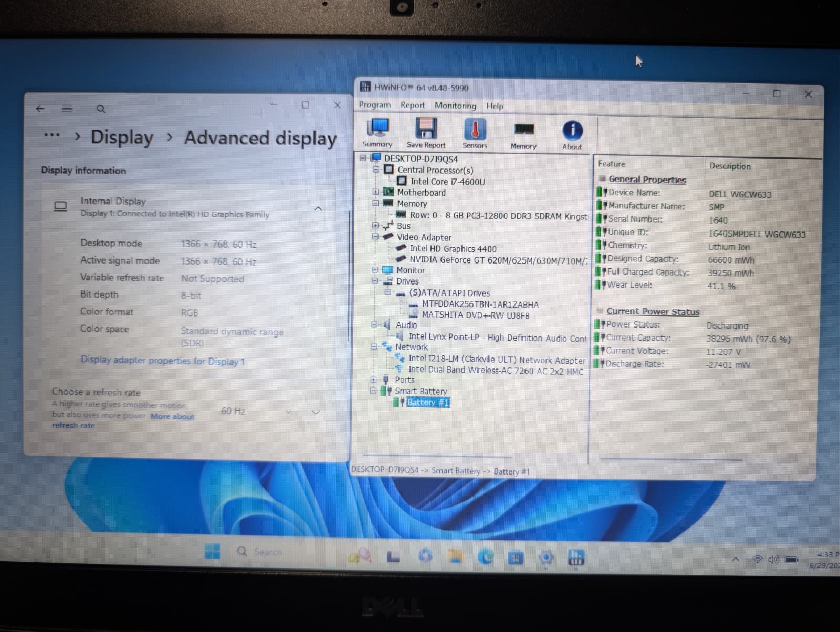Image resolution: width=840 pixels, height=632 pixels.
Task: Open the Program menu in HWiNFO
Action: (x=375, y=105)
